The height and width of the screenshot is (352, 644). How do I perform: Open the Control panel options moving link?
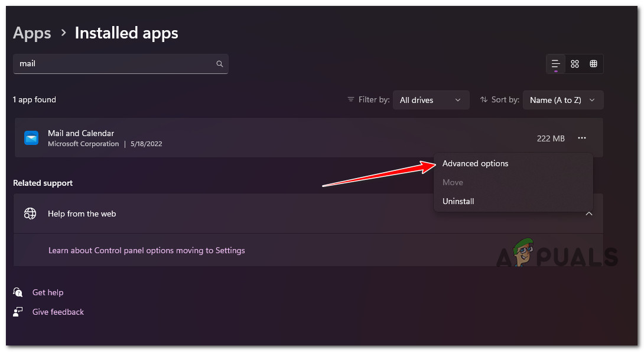point(147,250)
